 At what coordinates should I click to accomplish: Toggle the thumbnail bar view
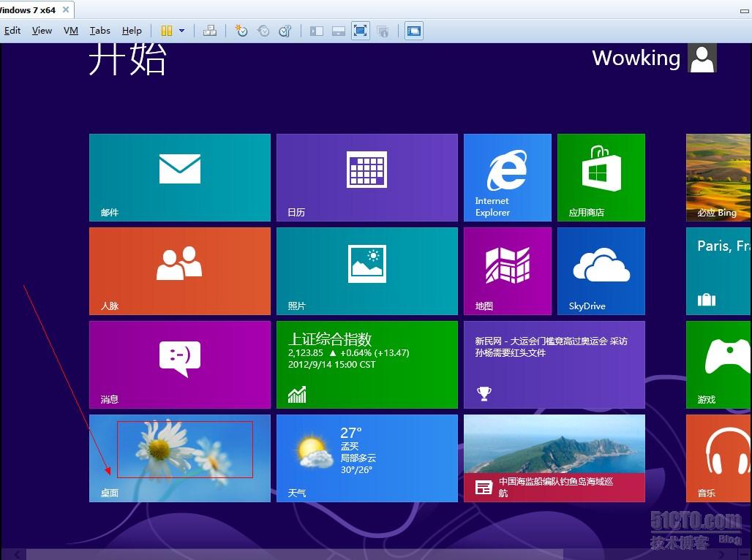click(x=339, y=31)
